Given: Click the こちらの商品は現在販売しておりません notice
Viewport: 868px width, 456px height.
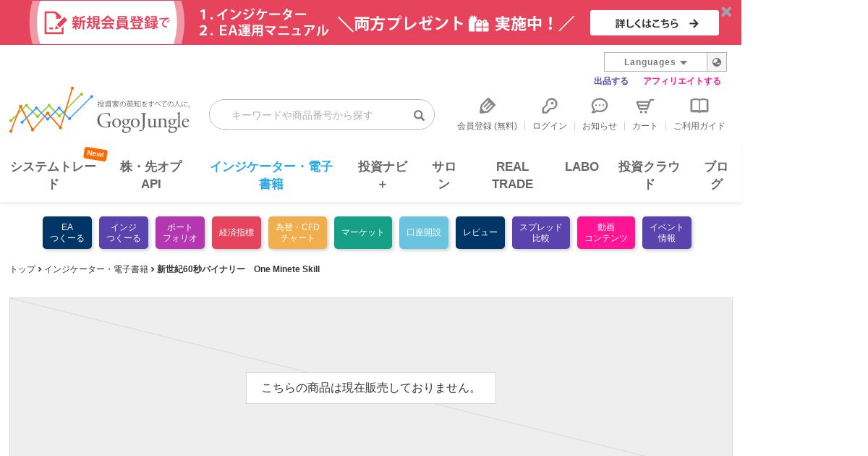Looking at the screenshot, I should 371,388.
